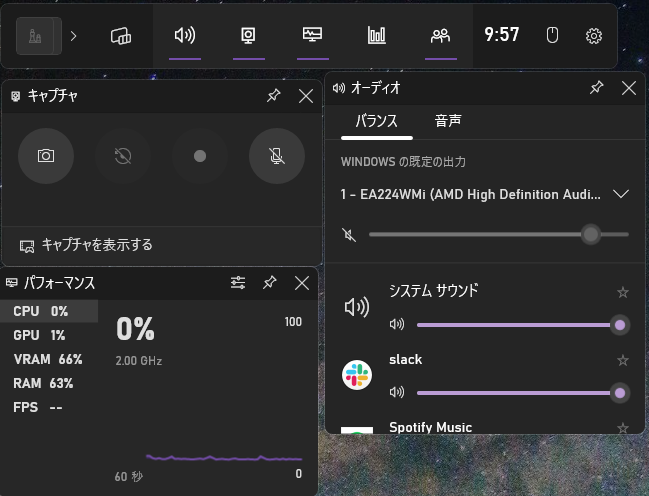The width and height of the screenshot is (649, 496).
Task: Toggle microphone during recording in capture panel
Action: click(276, 156)
